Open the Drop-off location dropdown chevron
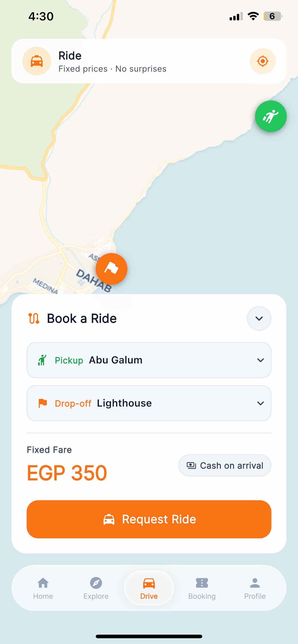298x644 pixels. [x=260, y=403]
